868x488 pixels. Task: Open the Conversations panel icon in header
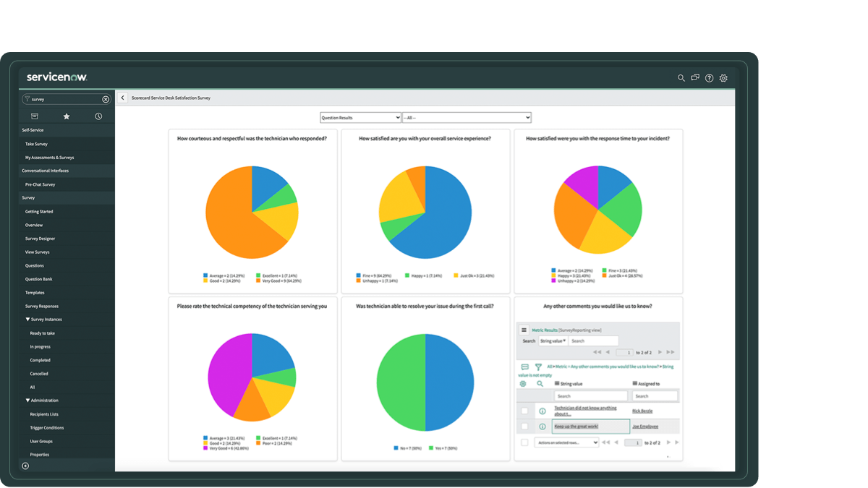(x=695, y=77)
